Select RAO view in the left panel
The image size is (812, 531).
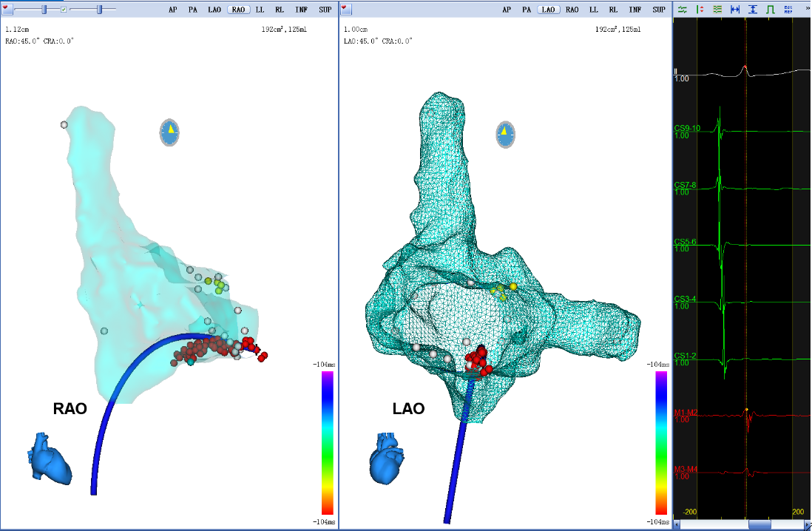[238, 10]
